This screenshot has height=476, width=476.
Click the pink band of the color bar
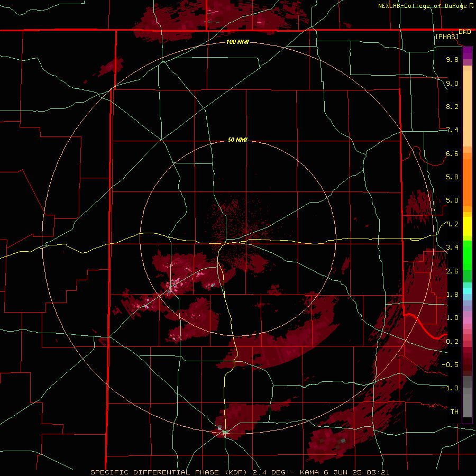pyautogui.click(x=467, y=321)
